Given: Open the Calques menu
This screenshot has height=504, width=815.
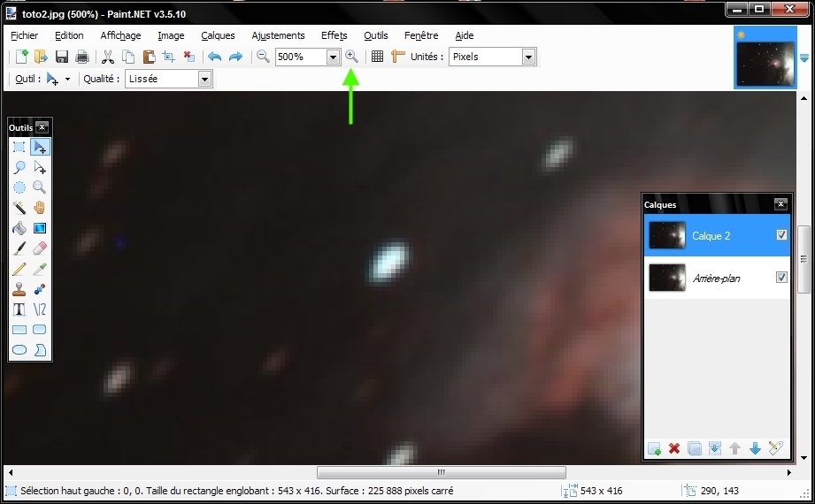Looking at the screenshot, I should pos(218,35).
